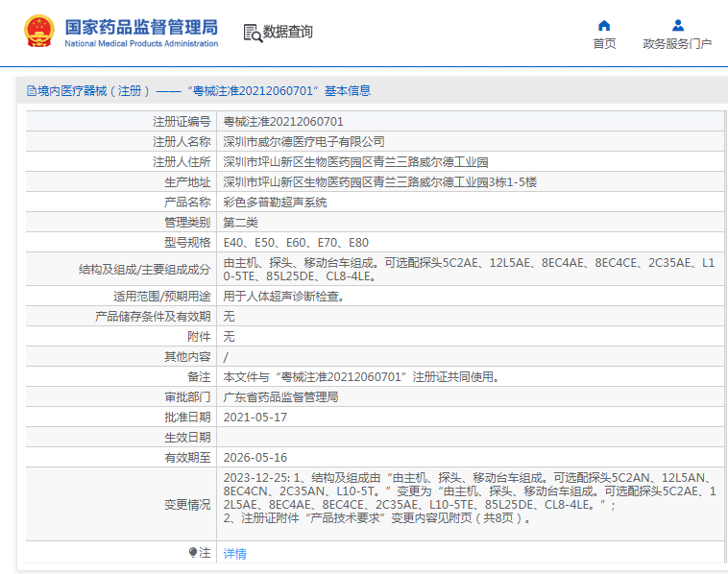Open the 详情 link
This screenshot has width=728, height=574.
pos(235,554)
